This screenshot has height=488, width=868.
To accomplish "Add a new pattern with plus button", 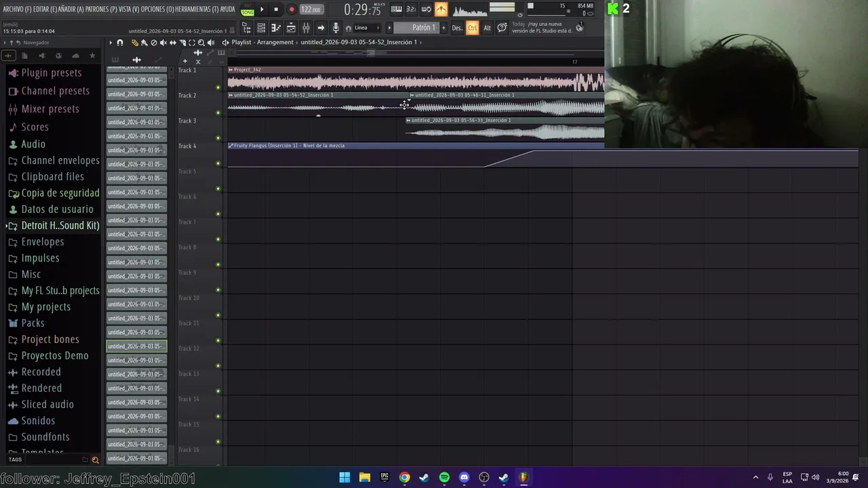I will pos(444,28).
